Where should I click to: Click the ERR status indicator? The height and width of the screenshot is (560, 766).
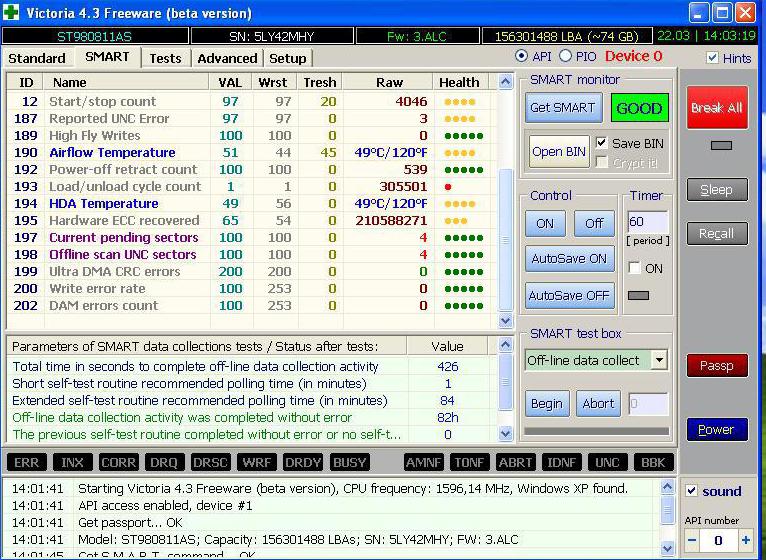[x=27, y=462]
